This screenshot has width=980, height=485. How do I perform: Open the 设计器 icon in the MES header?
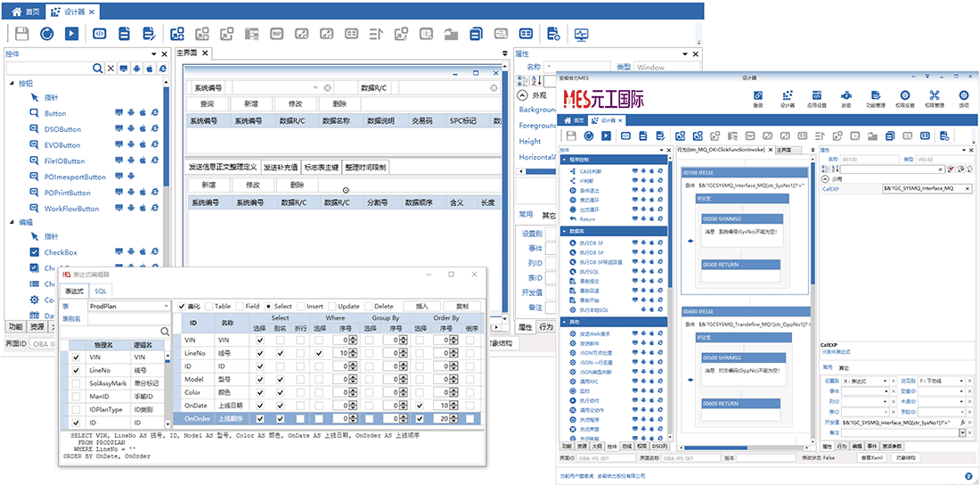coord(787,95)
